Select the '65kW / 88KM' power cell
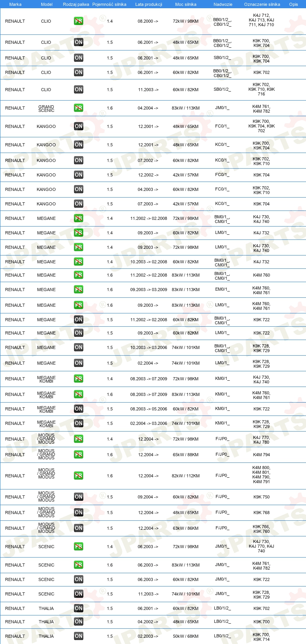 coord(185,455)
